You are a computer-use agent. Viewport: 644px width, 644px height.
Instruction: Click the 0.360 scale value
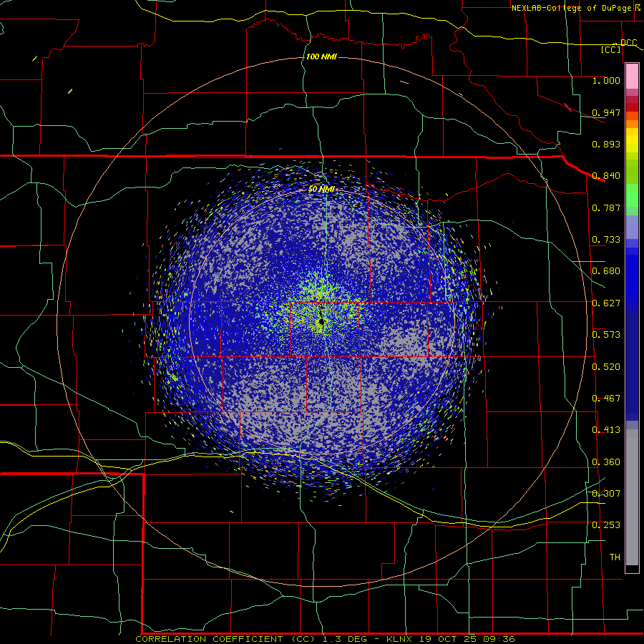(x=606, y=462)
